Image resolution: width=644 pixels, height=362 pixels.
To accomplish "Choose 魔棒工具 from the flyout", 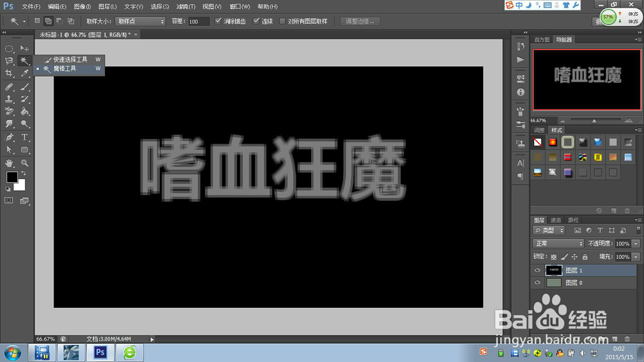I will [70, 69].
